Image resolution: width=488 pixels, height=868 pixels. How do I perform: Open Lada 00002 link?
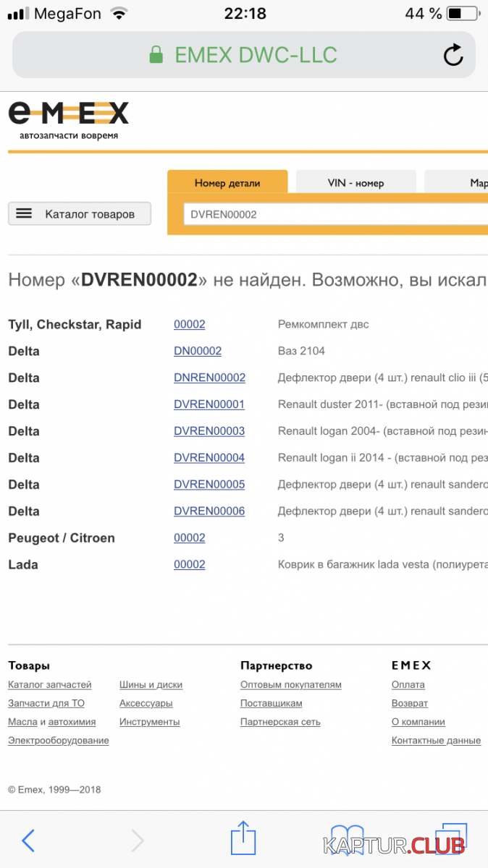(x=190, y=565)
